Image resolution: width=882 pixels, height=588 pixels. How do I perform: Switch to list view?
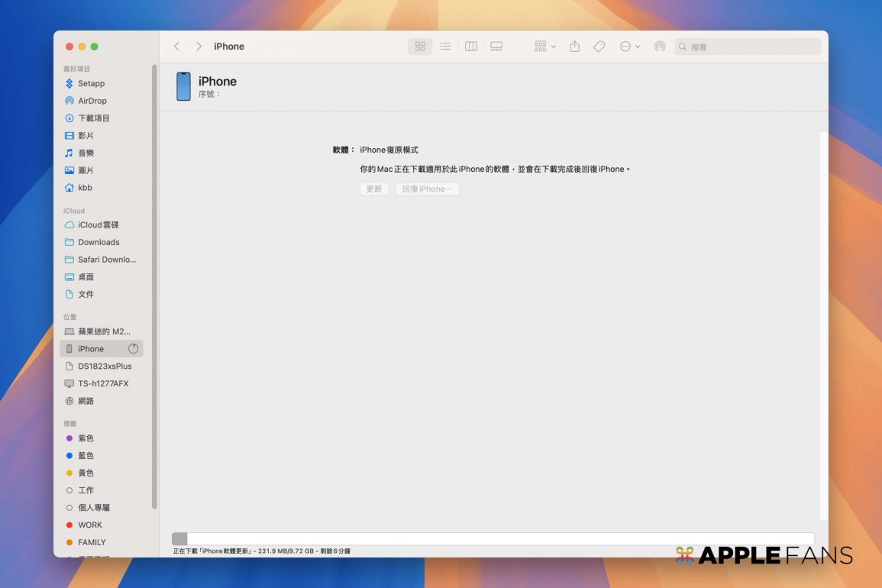point(445,47)
